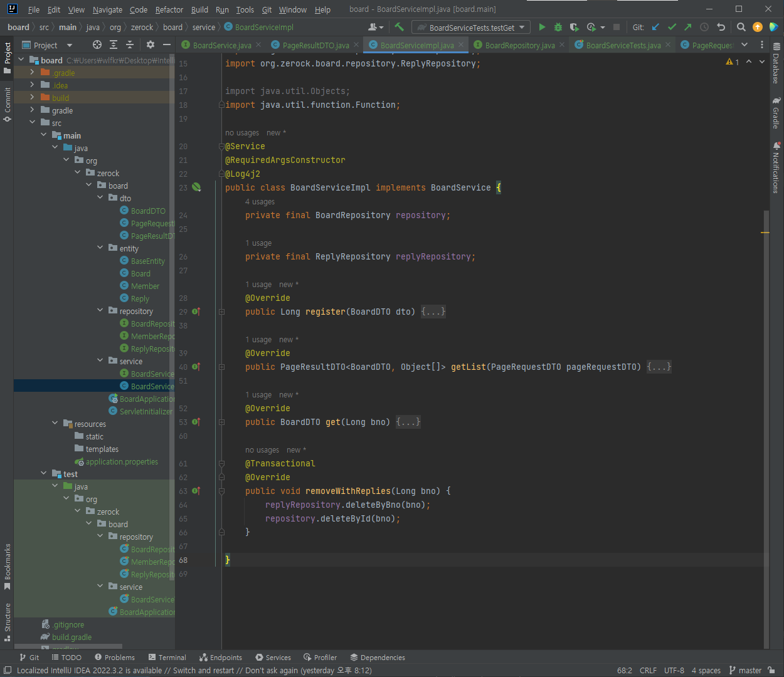
Task: Collapse the src folder
Action: [32, 123]
